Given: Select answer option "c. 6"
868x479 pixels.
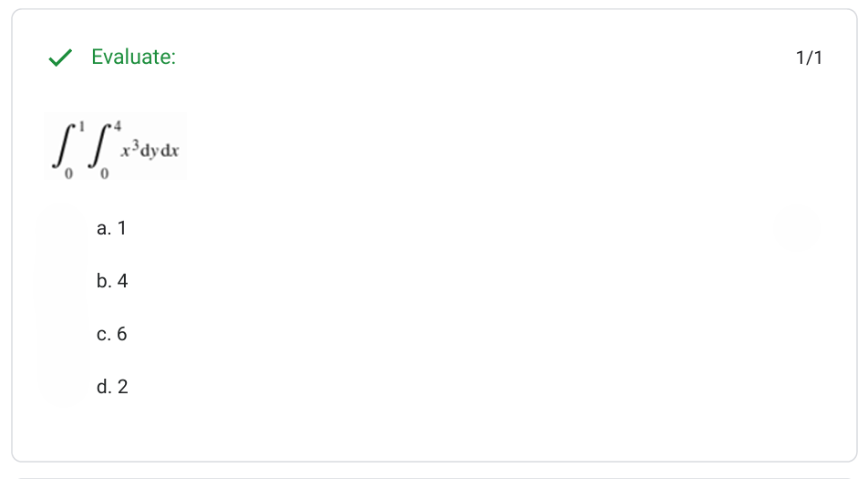Looking at the screenshot, I should tap(112, 334).
